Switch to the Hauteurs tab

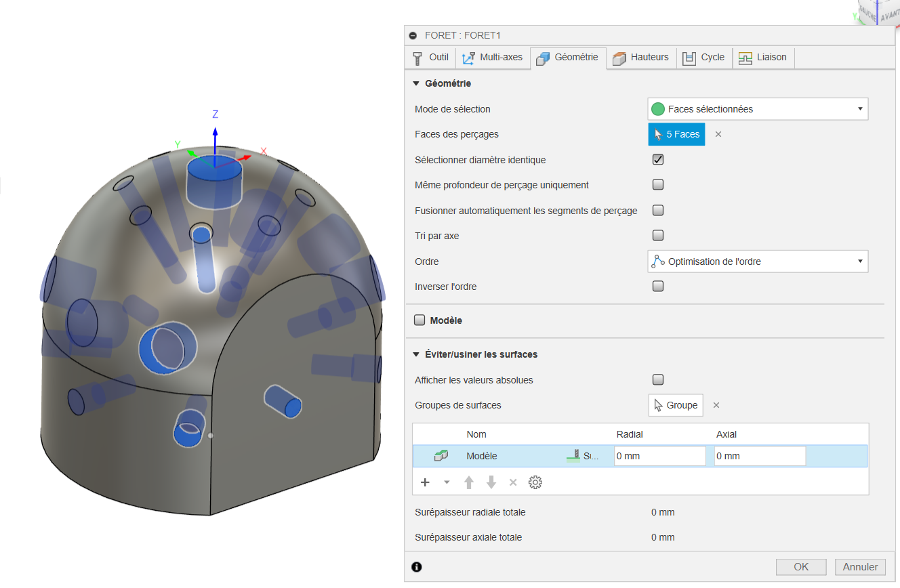click(641, 58)
